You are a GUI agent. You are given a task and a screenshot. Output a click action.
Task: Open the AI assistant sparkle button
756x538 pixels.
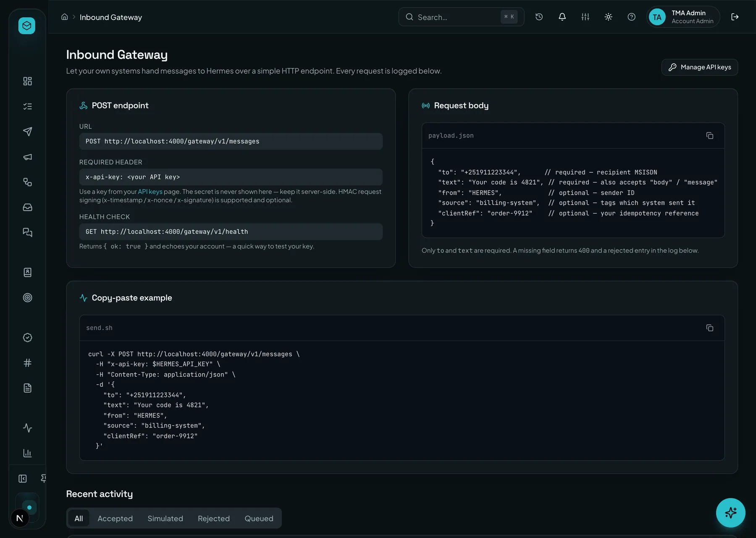tap(730, 513)
